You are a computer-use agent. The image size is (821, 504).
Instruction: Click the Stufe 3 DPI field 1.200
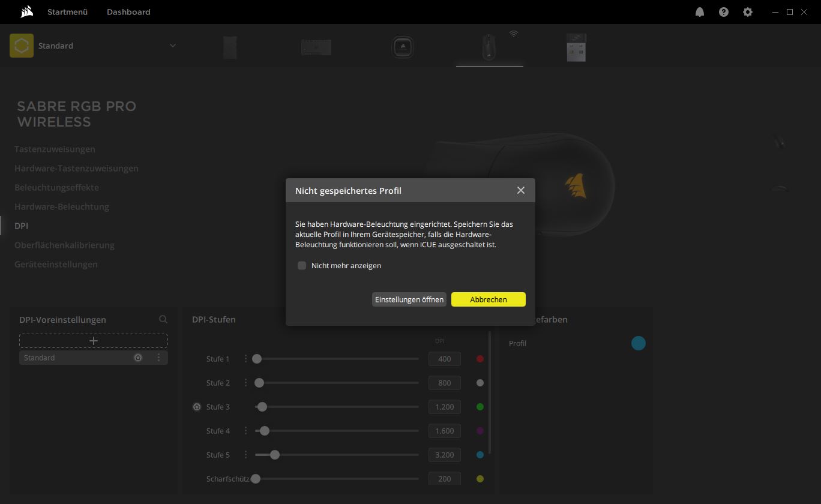tap(445, 407)
